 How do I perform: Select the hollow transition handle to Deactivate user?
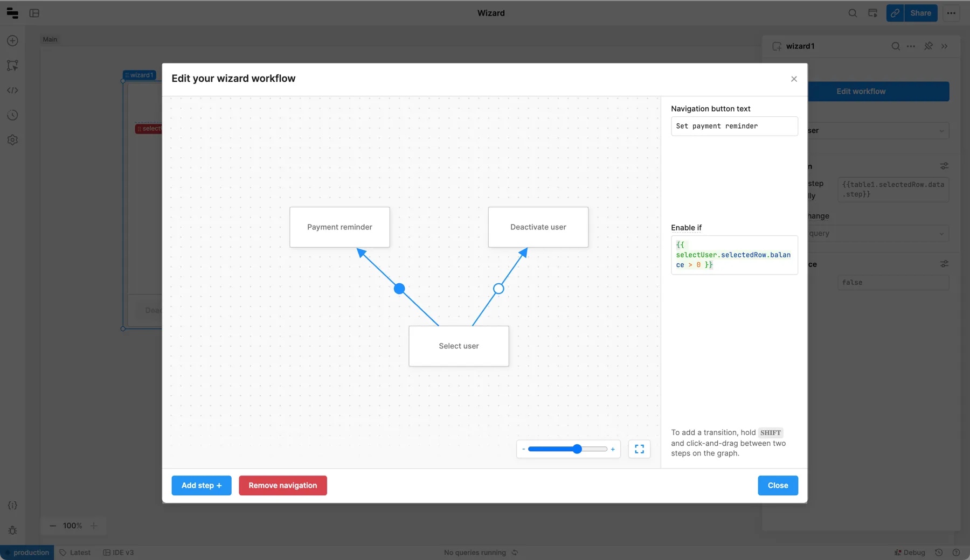point(498,289)
